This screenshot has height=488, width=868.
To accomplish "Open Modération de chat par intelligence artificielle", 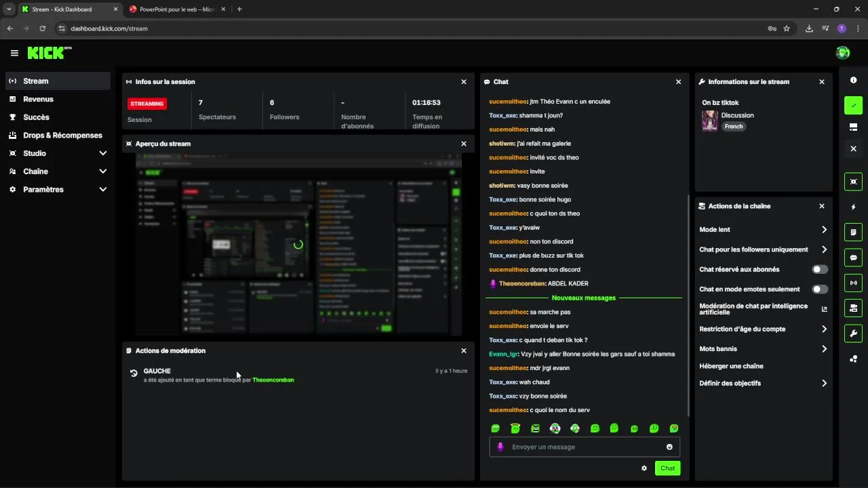I will point(764,309).
